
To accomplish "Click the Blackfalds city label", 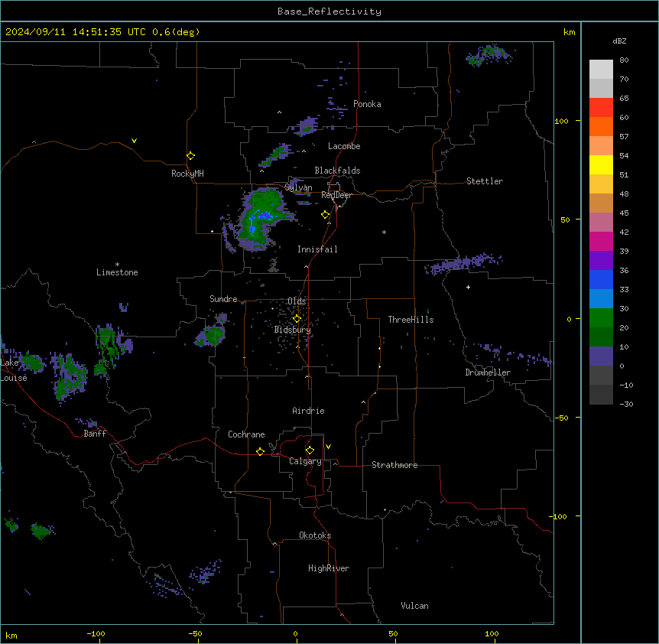I will click(337, 171).
